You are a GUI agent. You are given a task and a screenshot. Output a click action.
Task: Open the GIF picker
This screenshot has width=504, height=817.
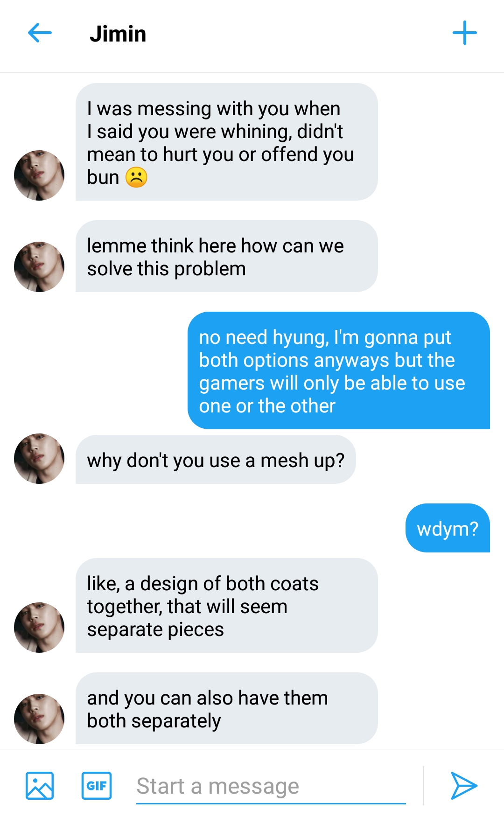(97, 786)
